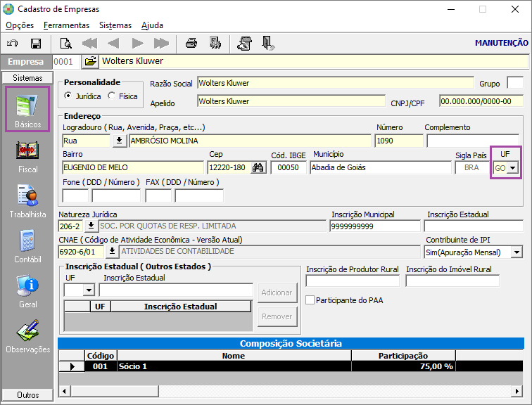Check Participante do PAA checkbox
Screen dimensions: 532x405
(310, 300)
